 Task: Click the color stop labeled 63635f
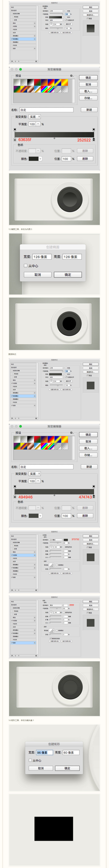(15, 139)
